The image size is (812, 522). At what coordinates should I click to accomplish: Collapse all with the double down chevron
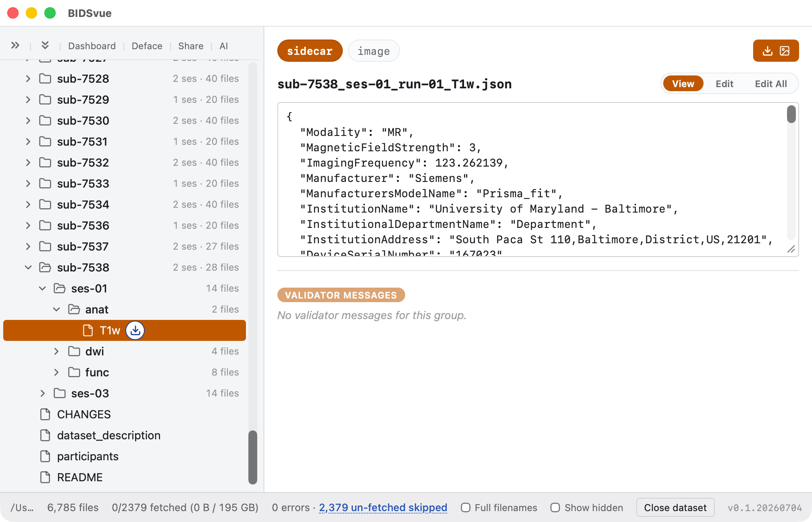[45, 46]
